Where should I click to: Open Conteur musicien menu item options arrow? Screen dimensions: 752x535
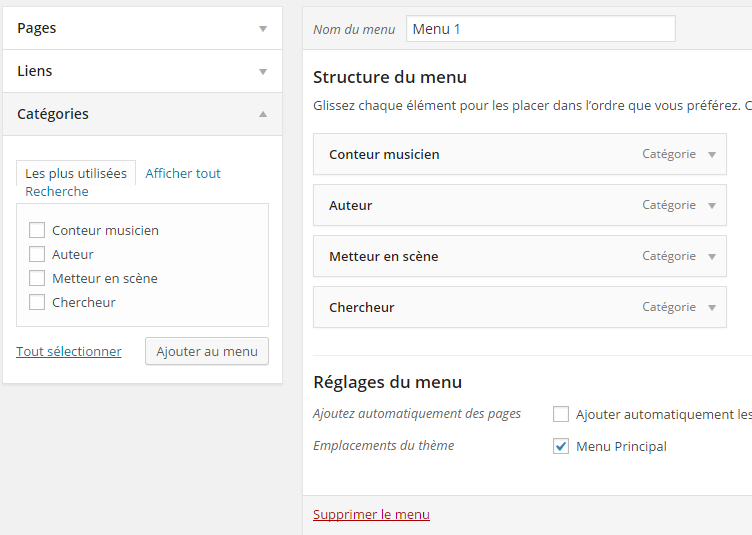tap(712, 155)
